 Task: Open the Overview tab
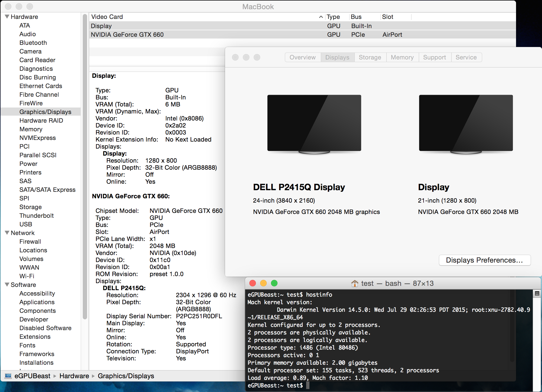[x=303, y=57]
